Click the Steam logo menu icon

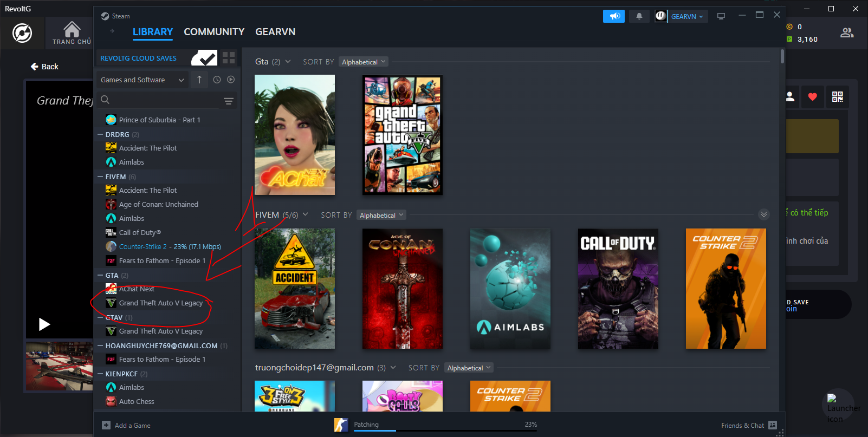pos(105,16)
